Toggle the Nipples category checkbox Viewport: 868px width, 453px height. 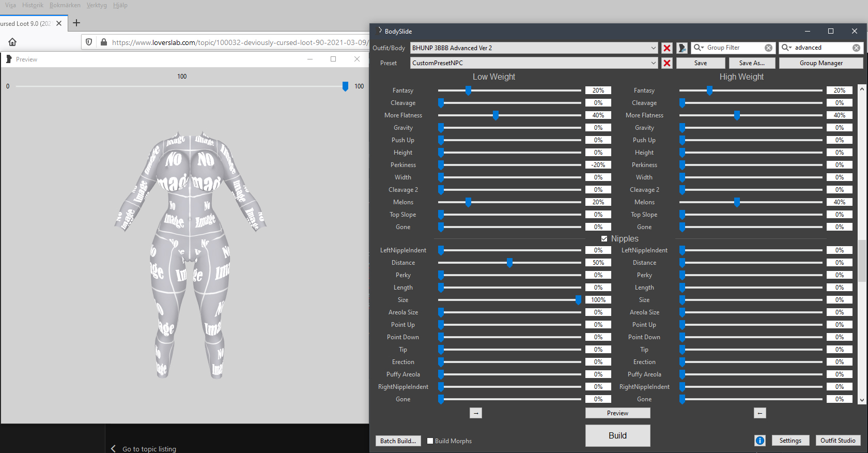tap(604, 239)
